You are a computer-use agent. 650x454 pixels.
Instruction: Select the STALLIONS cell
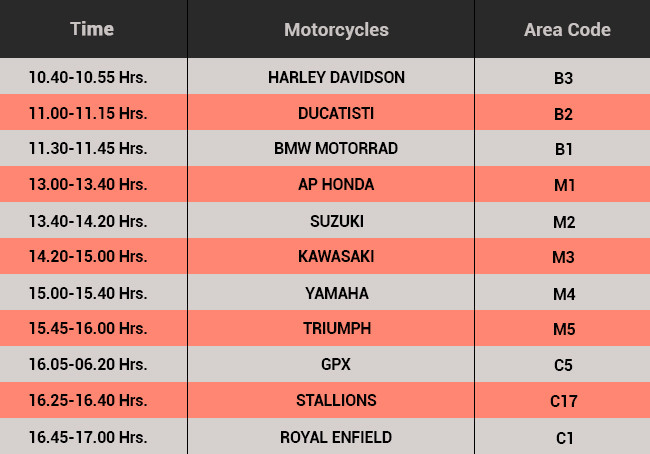click(336, 401)
